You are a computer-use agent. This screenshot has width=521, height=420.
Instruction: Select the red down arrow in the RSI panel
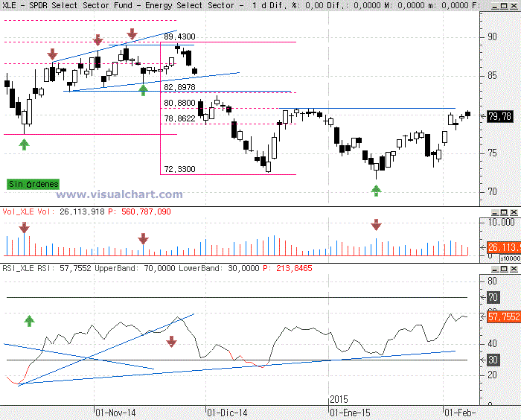pos(171,342)
